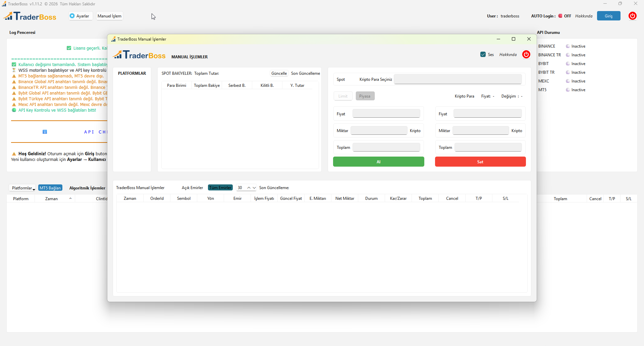Click Durum column header
Screen dimensions: 644x346
coord(371,198)
